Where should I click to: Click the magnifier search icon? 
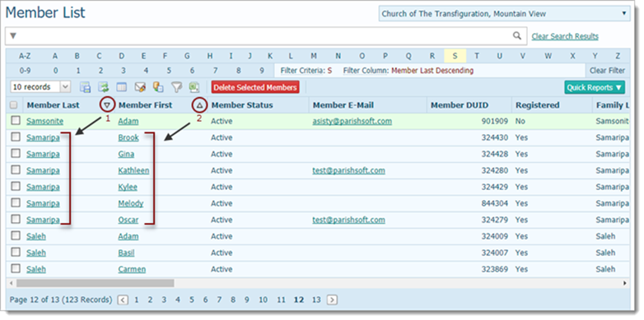click(517, 35)
